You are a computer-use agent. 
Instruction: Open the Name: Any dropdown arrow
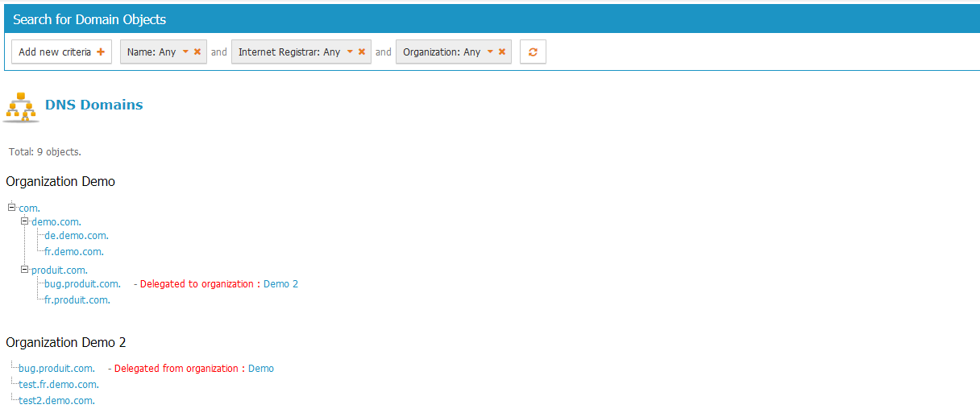pos(185,52)
